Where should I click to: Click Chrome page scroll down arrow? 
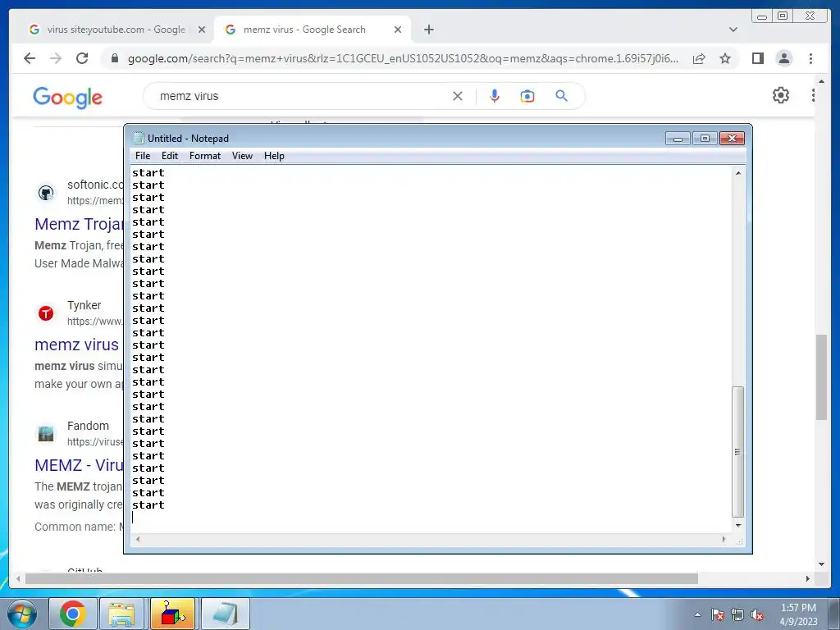(x=821, y=564)
